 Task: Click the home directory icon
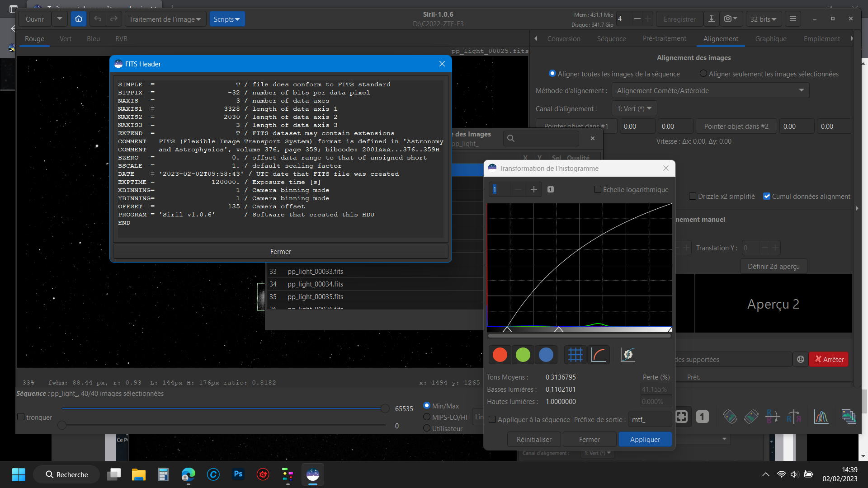(x=79, y=19)
